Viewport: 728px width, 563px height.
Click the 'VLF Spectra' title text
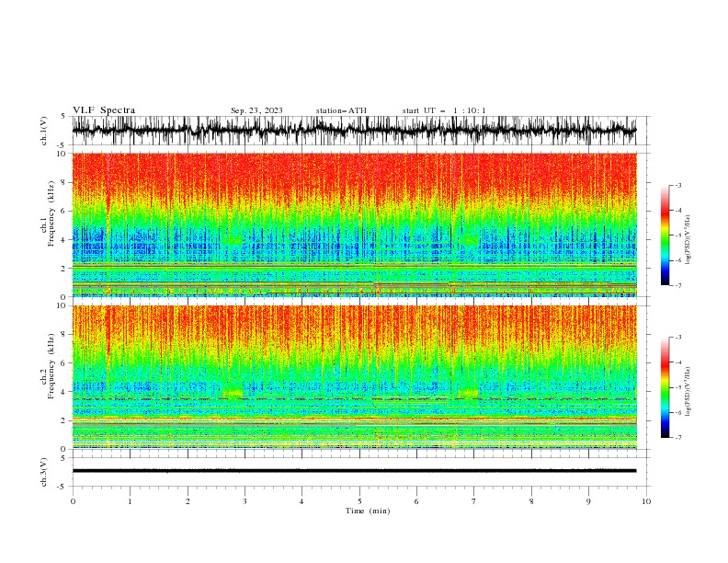[x=104, y=110]
